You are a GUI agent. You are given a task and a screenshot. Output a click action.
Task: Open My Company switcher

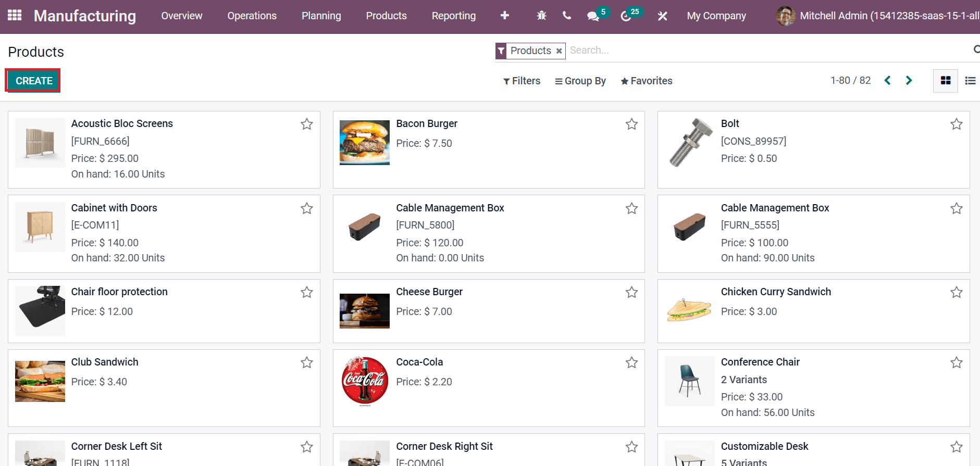[x=716, y=16]
